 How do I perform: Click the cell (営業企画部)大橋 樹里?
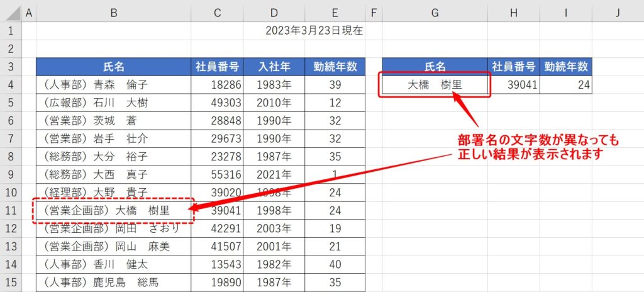(x=113, y=210)
